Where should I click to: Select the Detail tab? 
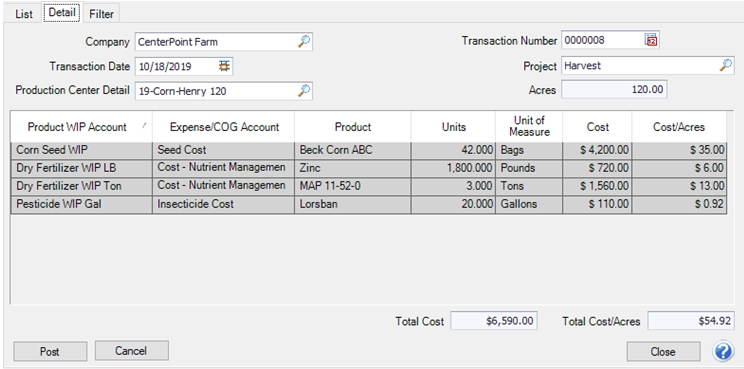click(62, 12)
